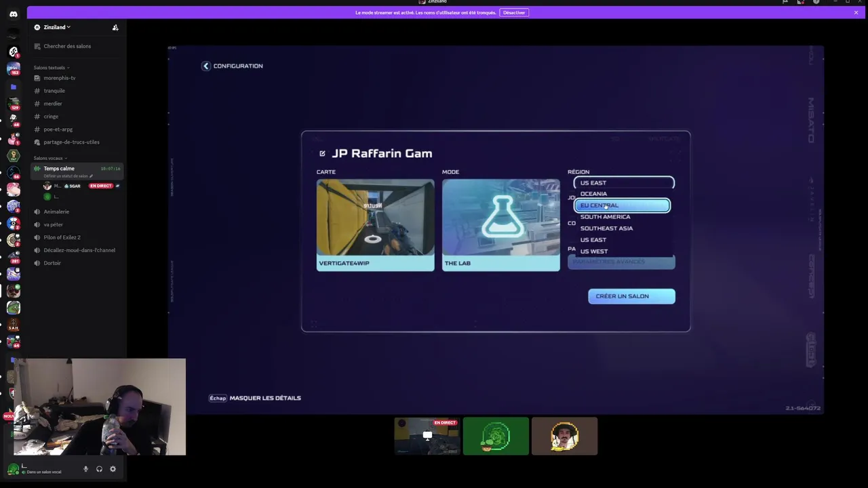Screen dimensions: 868x488
Task: Click the webcam picture-in-picture overlay
Action: [100, 407]
